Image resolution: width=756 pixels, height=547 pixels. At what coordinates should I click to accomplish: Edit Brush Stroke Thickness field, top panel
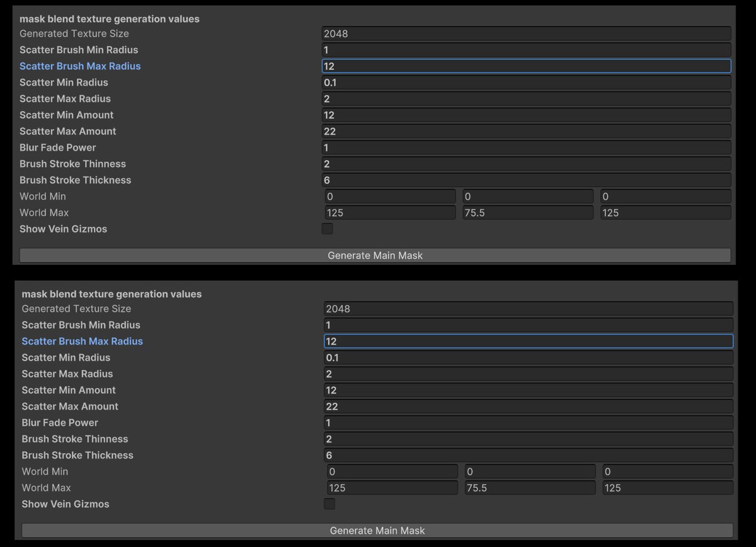[x=526, y=180]
